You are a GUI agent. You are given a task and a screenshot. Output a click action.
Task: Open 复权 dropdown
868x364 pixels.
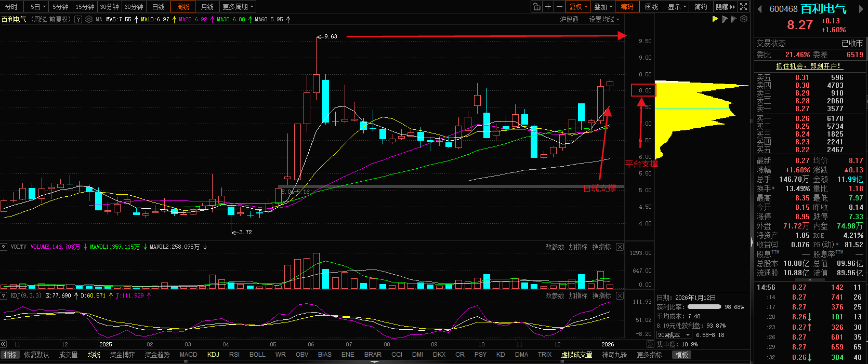point(578,7)
